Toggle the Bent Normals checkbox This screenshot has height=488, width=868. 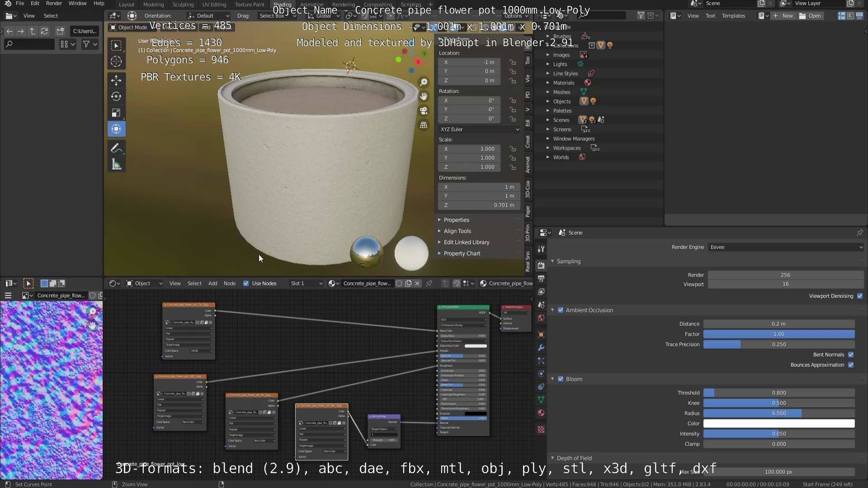[x=851, y=355]
